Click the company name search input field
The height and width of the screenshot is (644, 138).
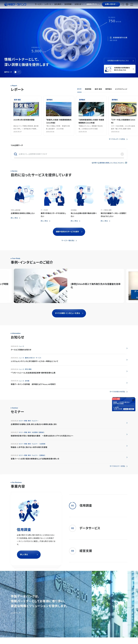tap(69, 154)
